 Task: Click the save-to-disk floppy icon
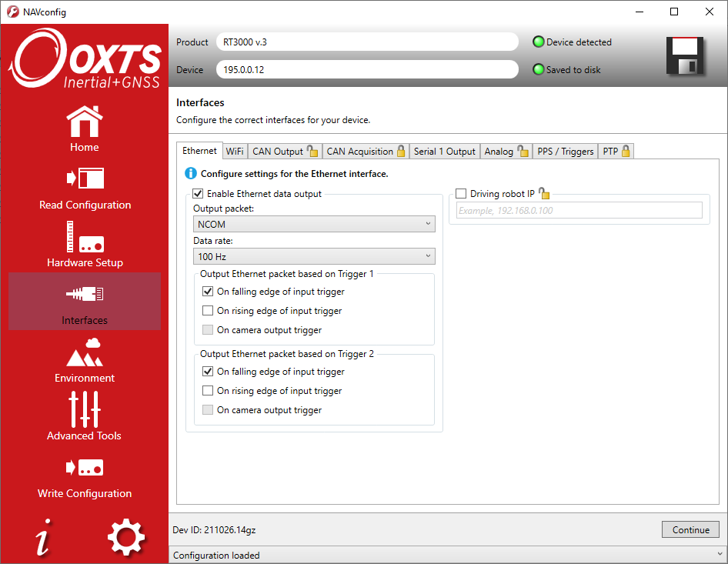684,55
